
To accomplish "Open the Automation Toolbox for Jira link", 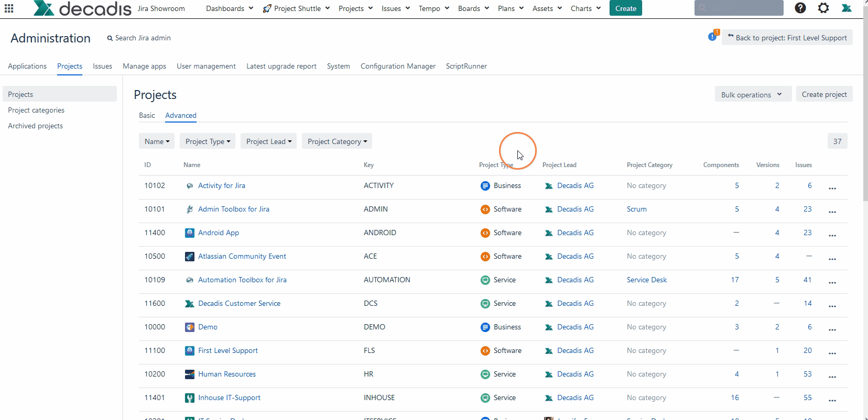I will [242, 280].
